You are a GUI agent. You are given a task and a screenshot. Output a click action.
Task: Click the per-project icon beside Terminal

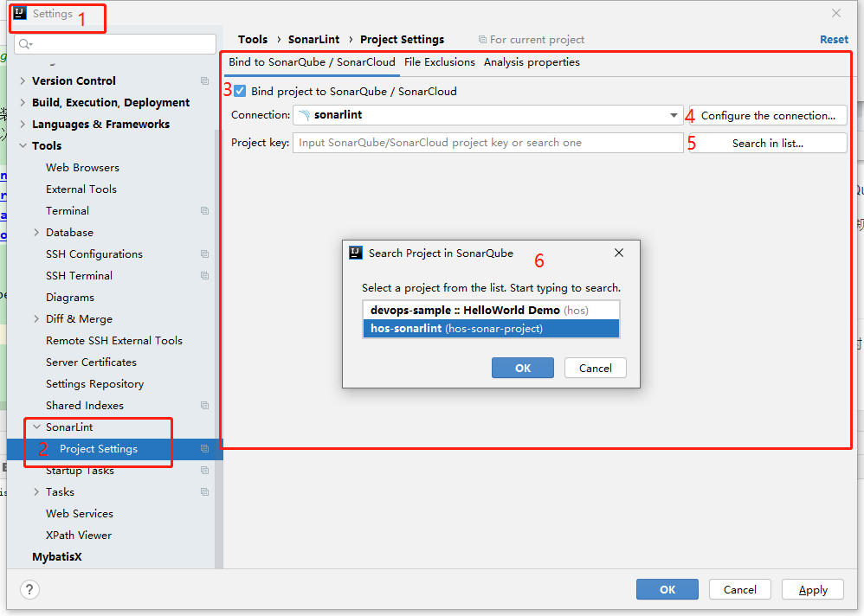pos(204,211)
